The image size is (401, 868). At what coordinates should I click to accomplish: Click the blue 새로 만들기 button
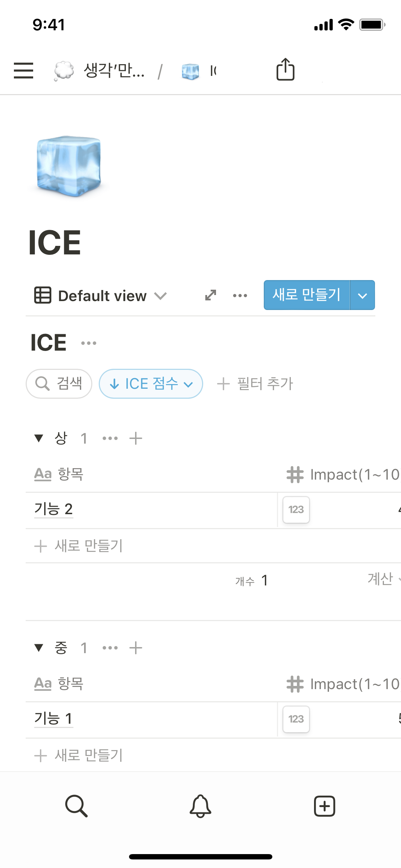point(307,295)
